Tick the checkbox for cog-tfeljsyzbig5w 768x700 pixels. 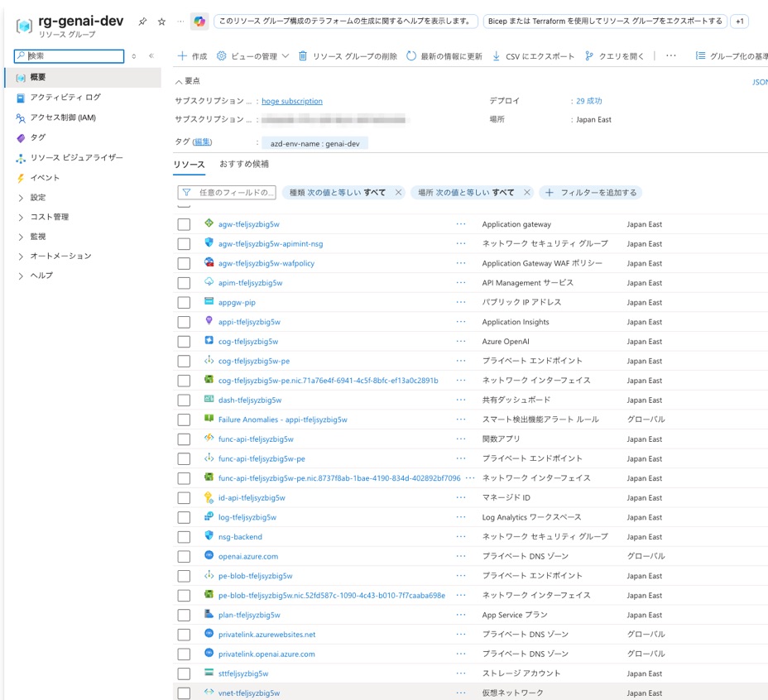pyautogui.click(x=185, y=342)
